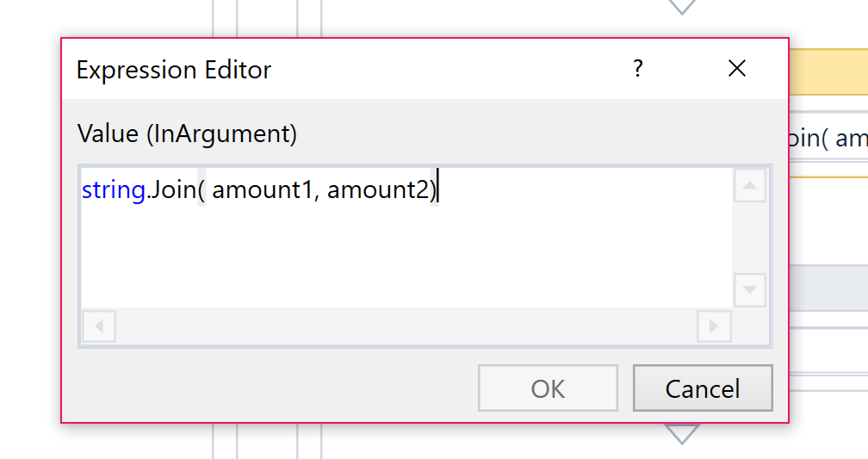Click empty area of expression text box
The height and width of the screenshot is (459, 868).
(x=405, y=258)
